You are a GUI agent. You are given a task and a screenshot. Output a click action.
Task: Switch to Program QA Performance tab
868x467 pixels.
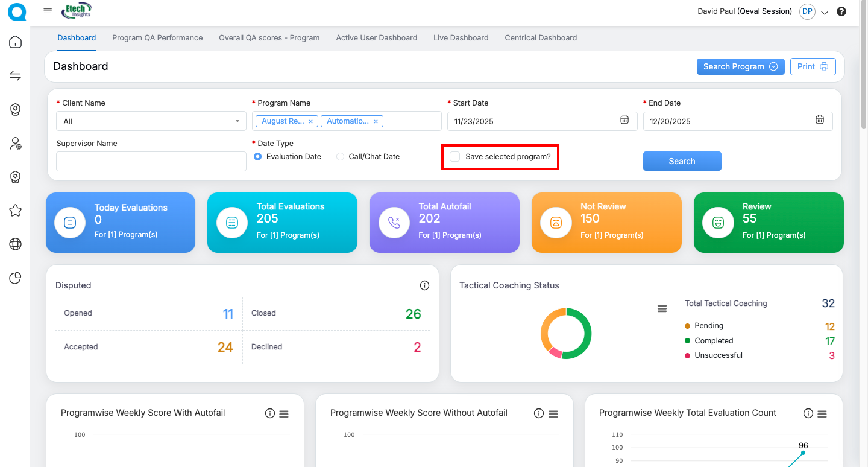click(157, 37)
